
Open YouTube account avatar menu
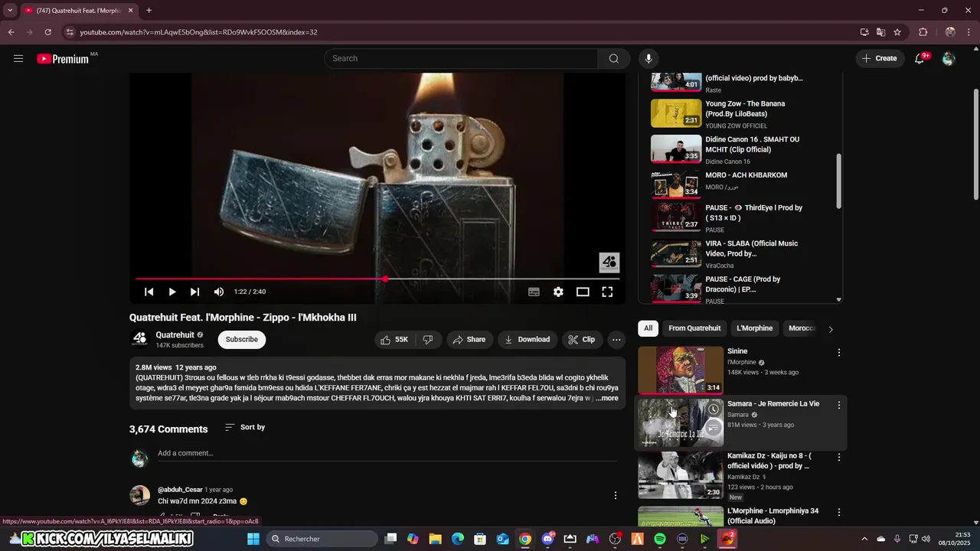pos(949,58)
